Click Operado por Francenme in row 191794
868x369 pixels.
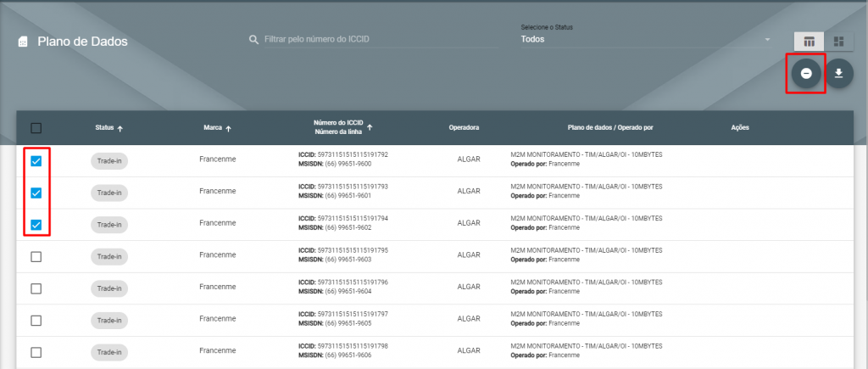click(x=545, y=227)
